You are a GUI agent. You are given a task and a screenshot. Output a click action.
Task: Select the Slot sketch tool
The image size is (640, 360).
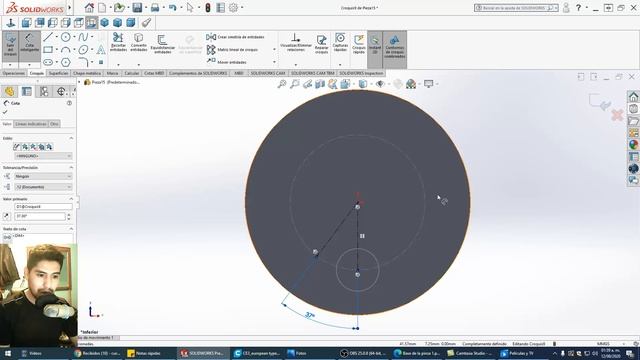[48, 62]
